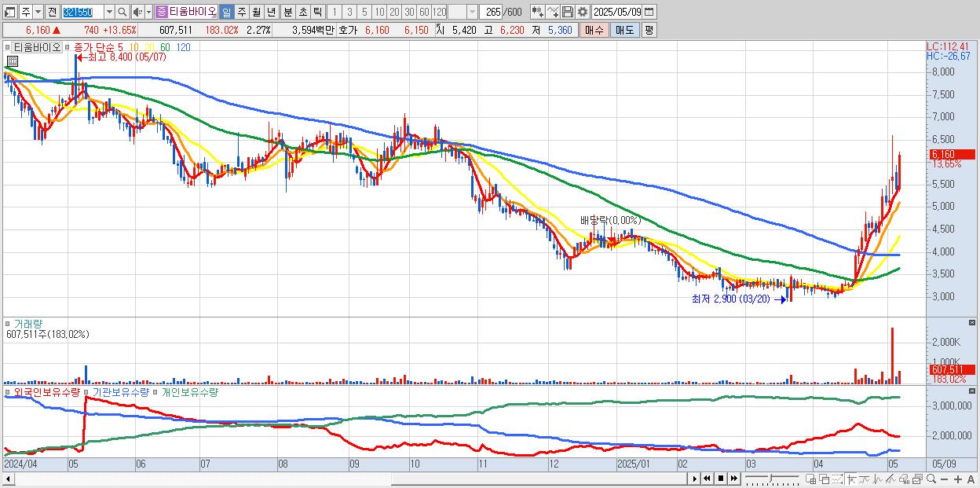Image resolution: width=980 pixels, height=488 pixels.
Task: Select the 10 interval button
Action: pyautogui.click(x=379, y=12)
